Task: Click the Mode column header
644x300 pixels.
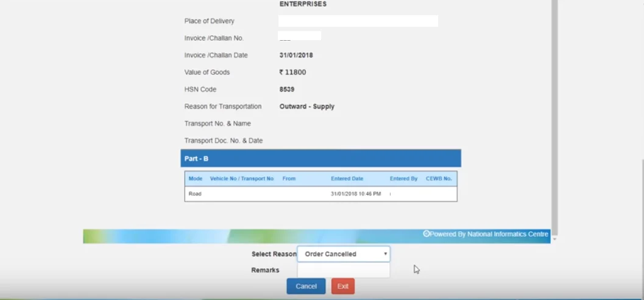Action: (x=196, y=178)
